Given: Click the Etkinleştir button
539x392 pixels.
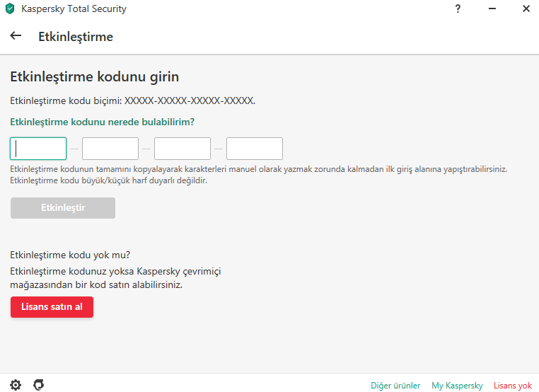Looking at the screenshot, I should [63, 208].
